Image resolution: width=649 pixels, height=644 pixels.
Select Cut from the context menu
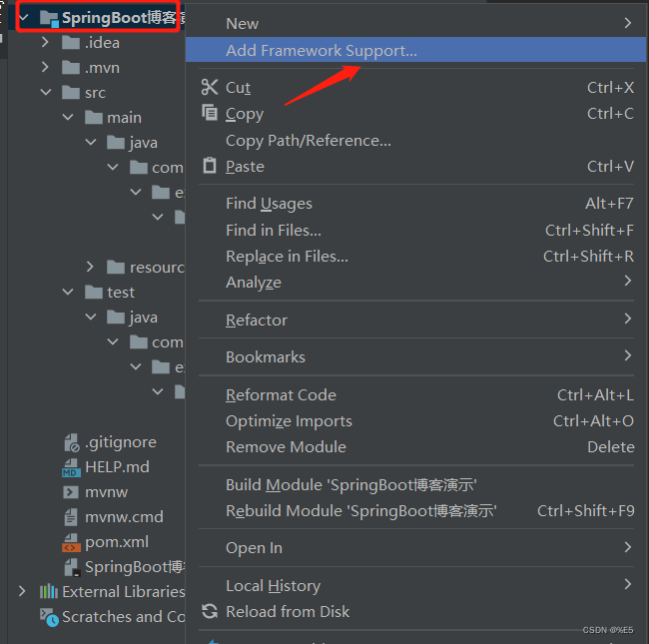coord(415,87)
